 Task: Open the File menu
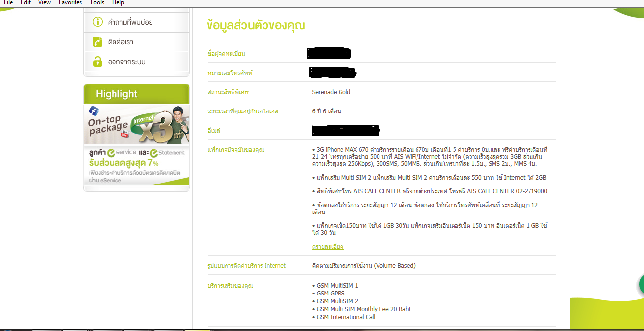[x=8, y=2]
